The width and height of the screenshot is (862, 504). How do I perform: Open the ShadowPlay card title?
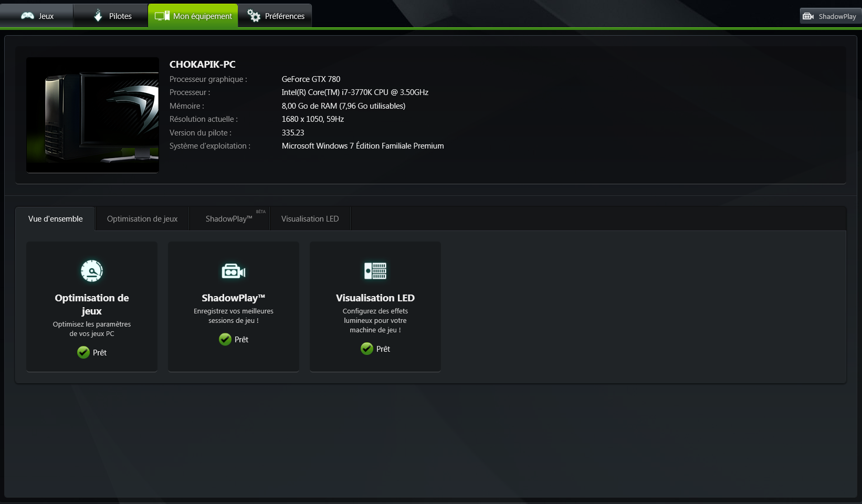click(x=234, y=298)
